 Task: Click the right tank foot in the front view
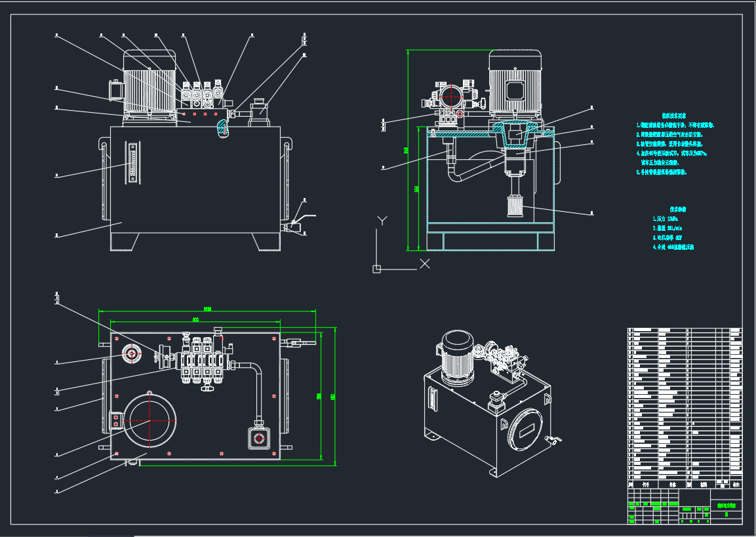tap(267, 242)
